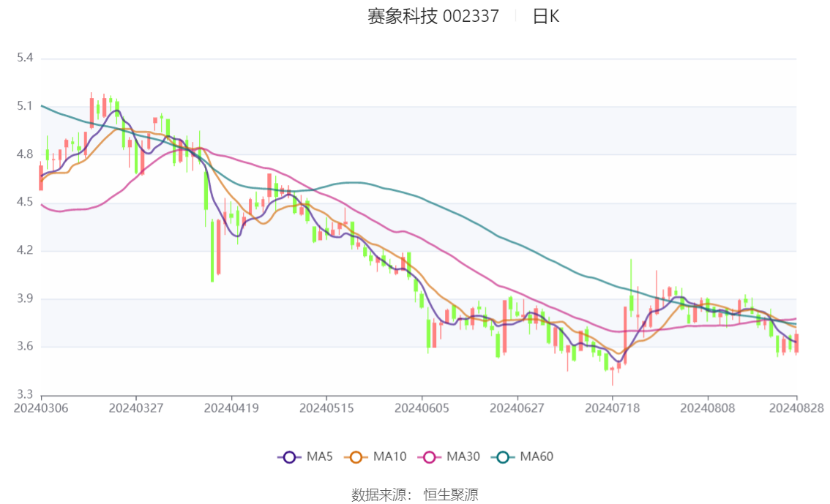Click the 恒生聚源 data source text

451,495
